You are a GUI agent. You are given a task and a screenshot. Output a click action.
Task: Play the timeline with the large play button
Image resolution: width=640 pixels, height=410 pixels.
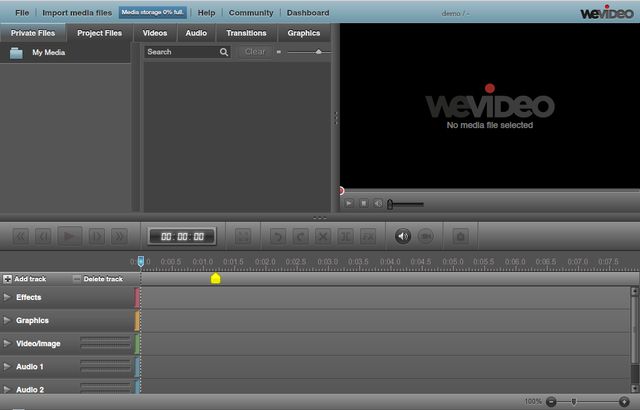[70, 236]
